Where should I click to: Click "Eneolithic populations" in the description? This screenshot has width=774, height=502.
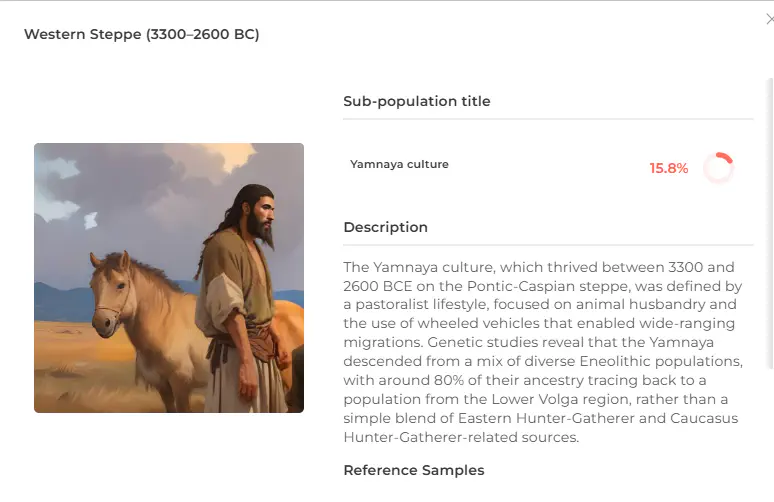click(666, 361)
